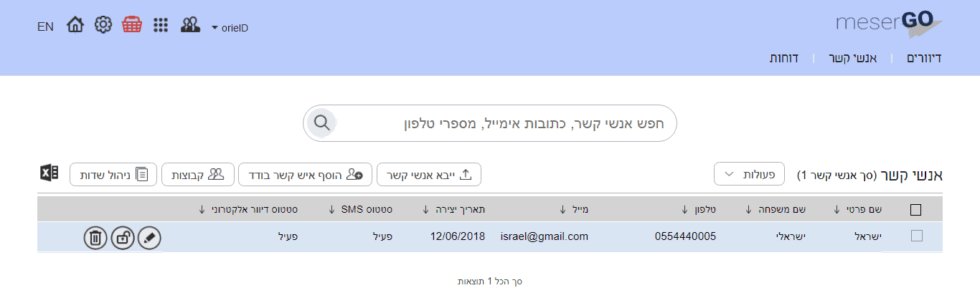Click the magnifier search icon

coord(321,123)
